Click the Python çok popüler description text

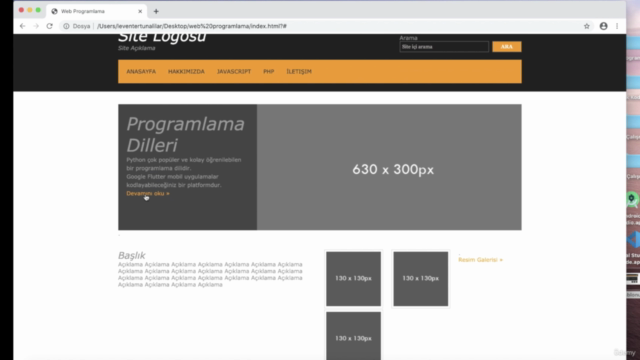(184, 164)
